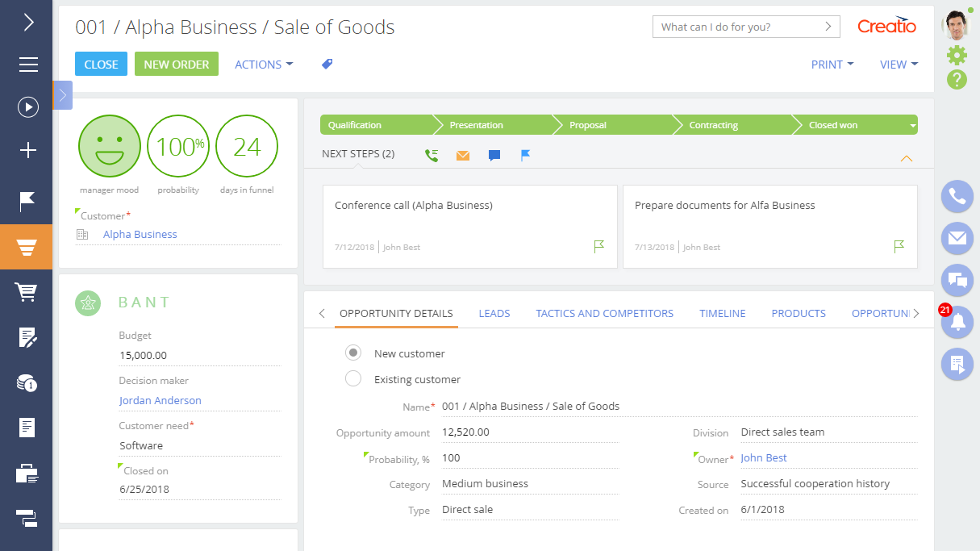The image size is (980, 551).
Task: Select the Existing customer radio button
Action: coord(352,379)
